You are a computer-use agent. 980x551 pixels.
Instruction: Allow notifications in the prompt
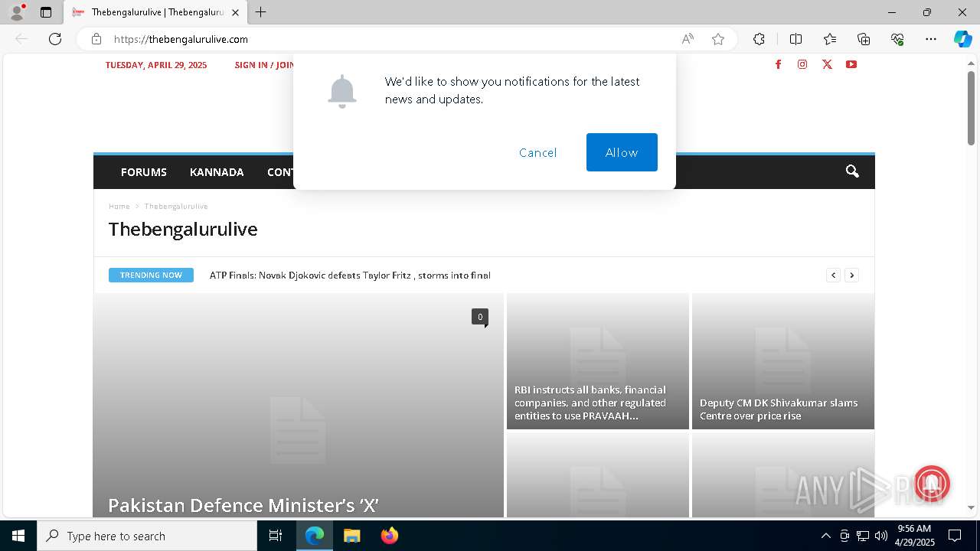click(622, 152)
